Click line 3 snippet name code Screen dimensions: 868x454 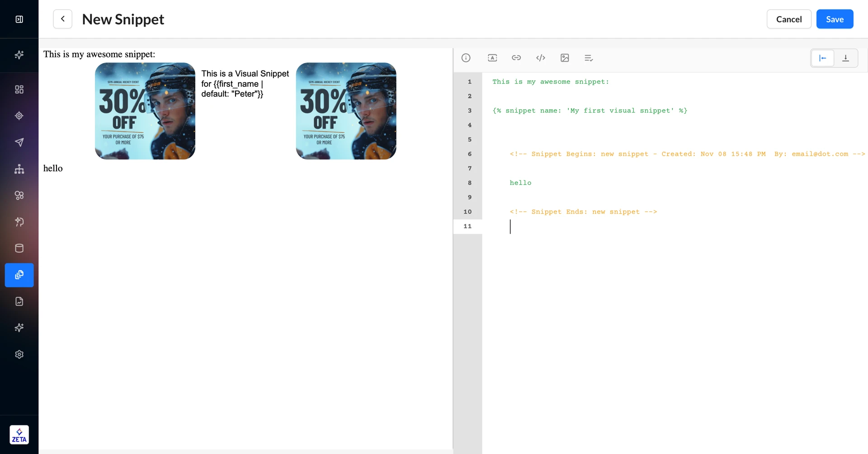(x=590, y=111)
